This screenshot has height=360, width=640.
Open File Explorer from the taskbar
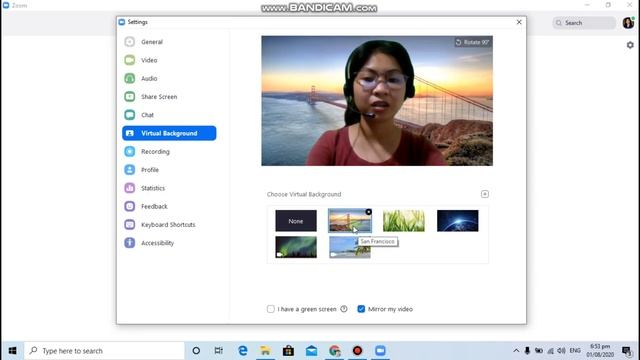(x=265, y=351)
